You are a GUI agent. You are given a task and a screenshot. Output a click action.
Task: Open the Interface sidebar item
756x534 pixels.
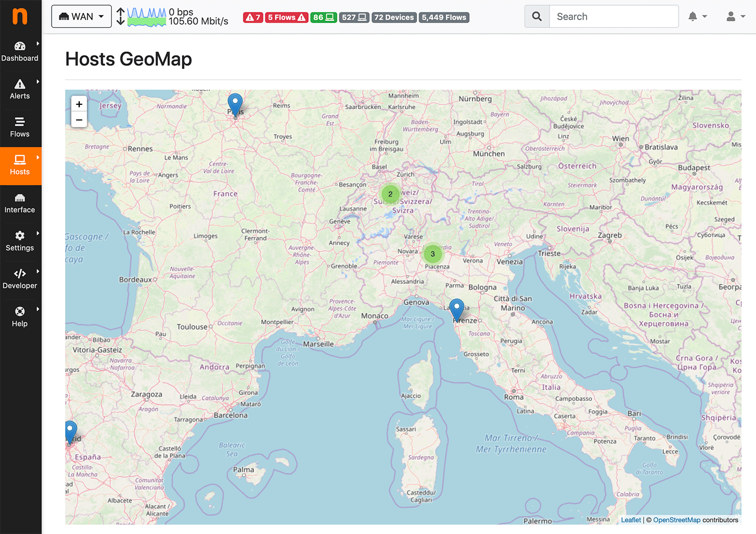coord(20,204)
